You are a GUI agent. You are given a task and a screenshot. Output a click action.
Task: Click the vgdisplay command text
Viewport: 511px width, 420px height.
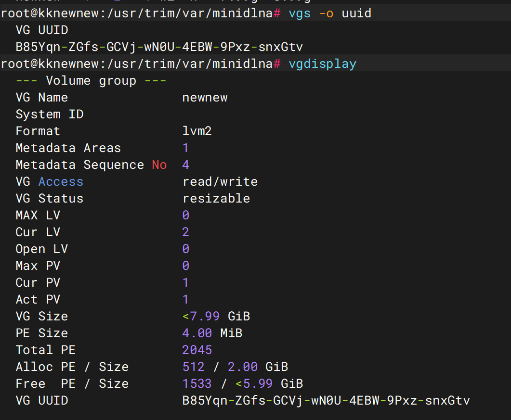322,64
